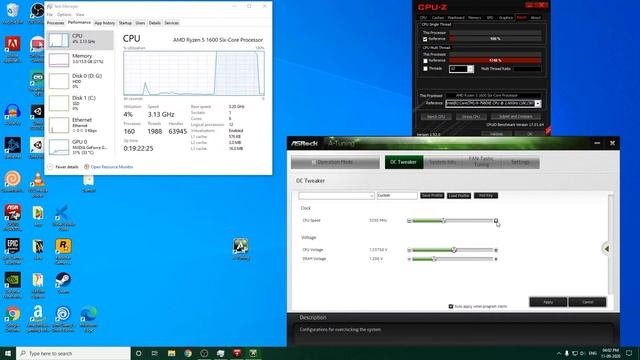The image size is (640, 360).
Task: Click Save Profile in OC Tweaker
Action: tap(432, 196)
